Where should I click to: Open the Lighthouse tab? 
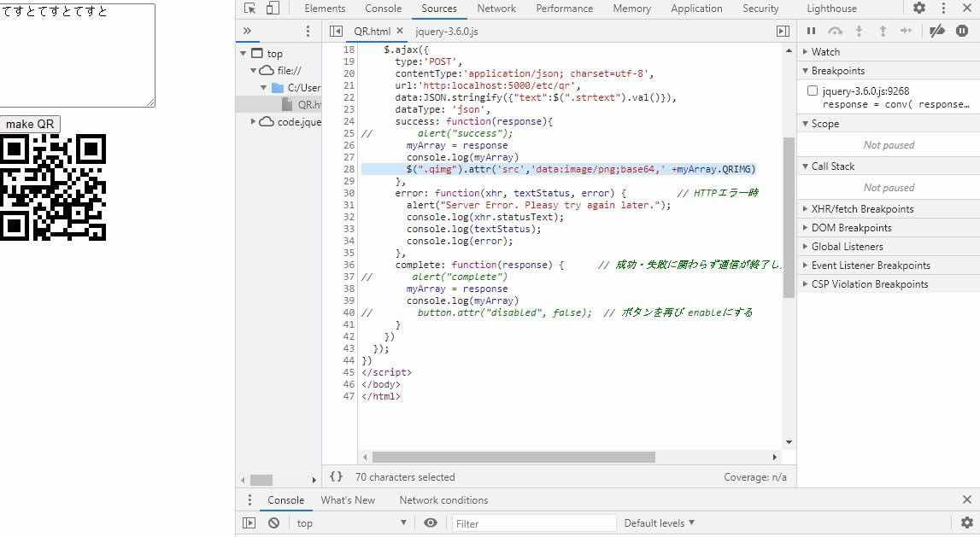coord(832,9)
